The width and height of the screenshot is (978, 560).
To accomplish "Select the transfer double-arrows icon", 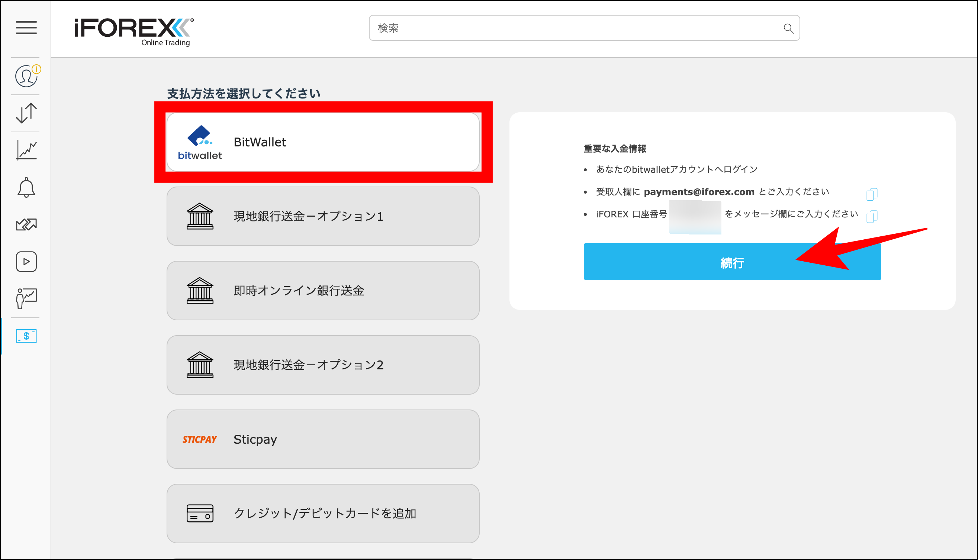I will point(26,224).
